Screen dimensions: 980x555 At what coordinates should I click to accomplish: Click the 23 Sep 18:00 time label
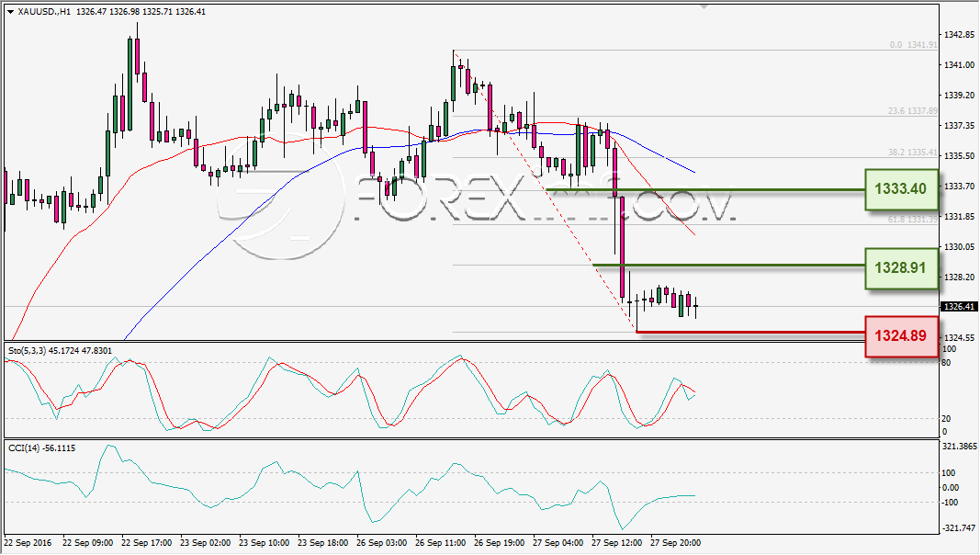pos(322,542)
